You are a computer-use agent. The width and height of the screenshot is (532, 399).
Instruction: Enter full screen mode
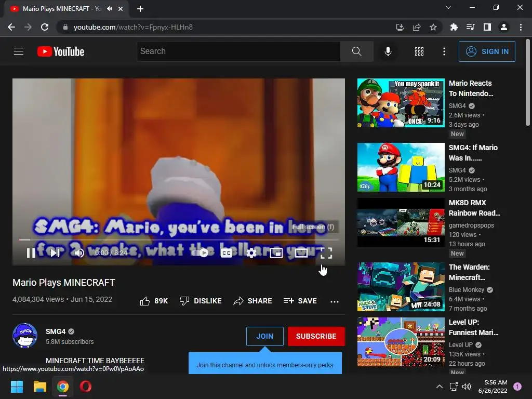[326, 253]
